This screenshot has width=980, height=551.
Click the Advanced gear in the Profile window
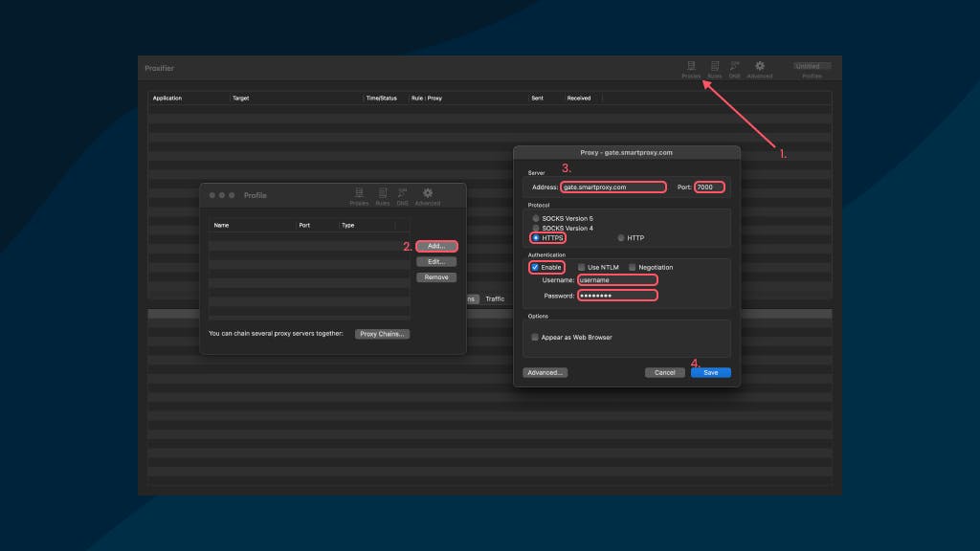tap(428, 197)
